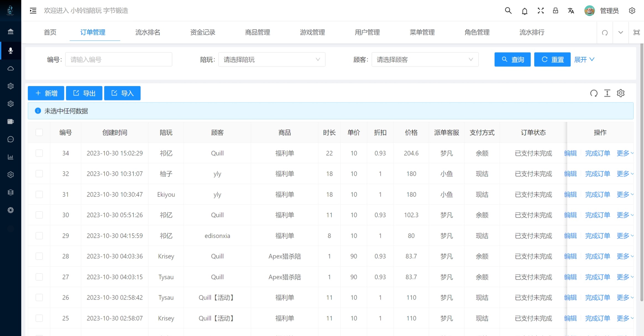Screen dimensions: 644x336
Task: Click the 重置 reset button
Action: click(552, 59)
